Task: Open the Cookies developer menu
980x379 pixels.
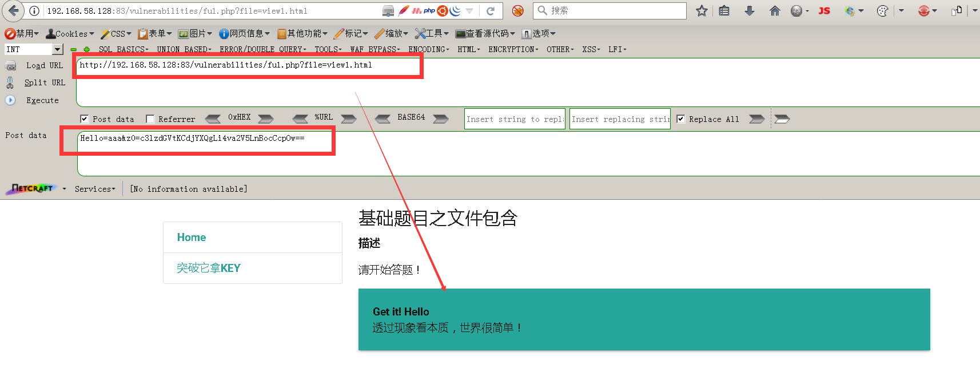Action: click(70, 34)
